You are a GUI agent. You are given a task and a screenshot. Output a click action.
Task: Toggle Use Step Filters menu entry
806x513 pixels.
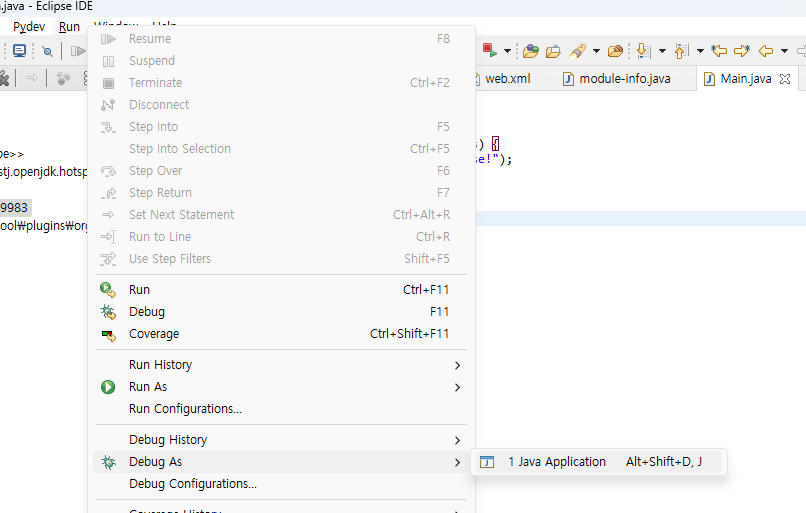pos(281,259)
